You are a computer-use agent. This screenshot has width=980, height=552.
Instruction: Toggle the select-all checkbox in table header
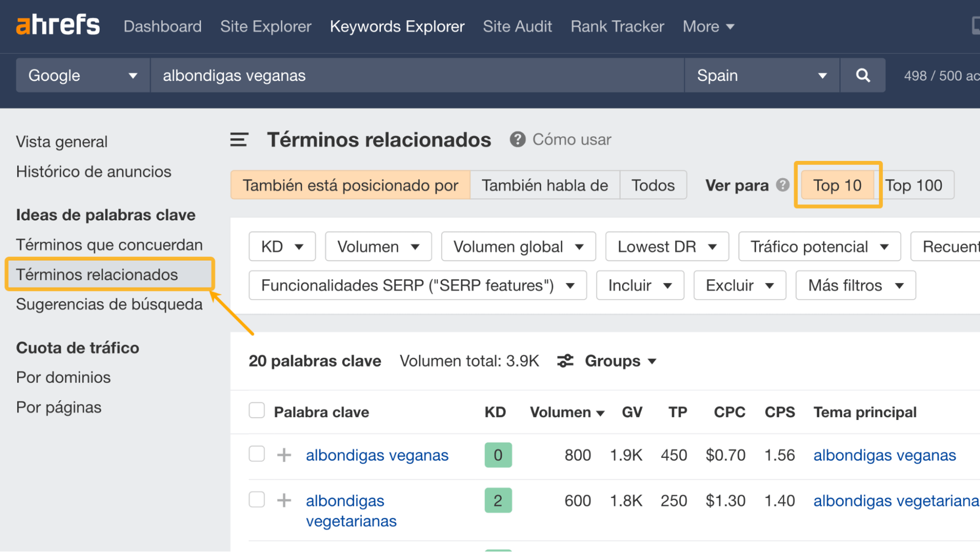[256, 410]
